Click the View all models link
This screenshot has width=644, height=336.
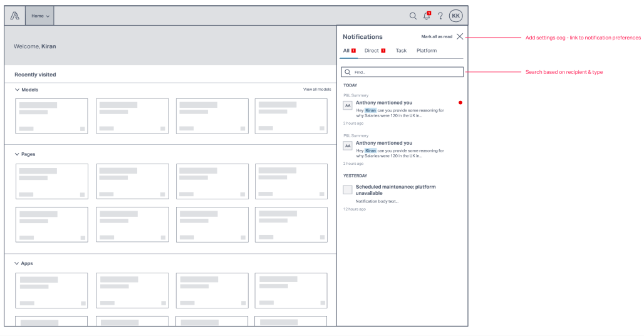tap(316, 89)
